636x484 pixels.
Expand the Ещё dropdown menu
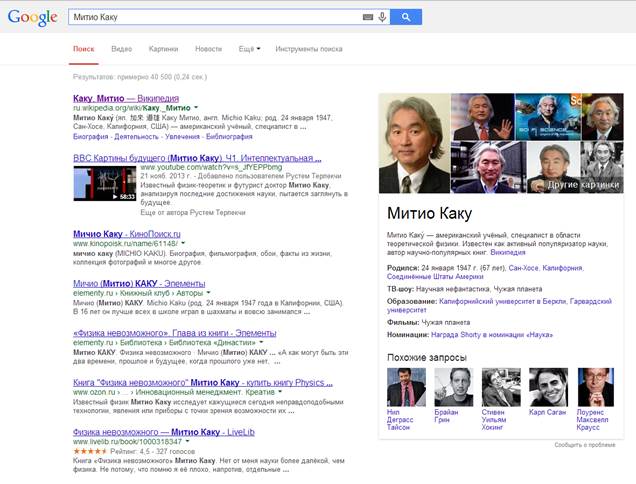249,49
